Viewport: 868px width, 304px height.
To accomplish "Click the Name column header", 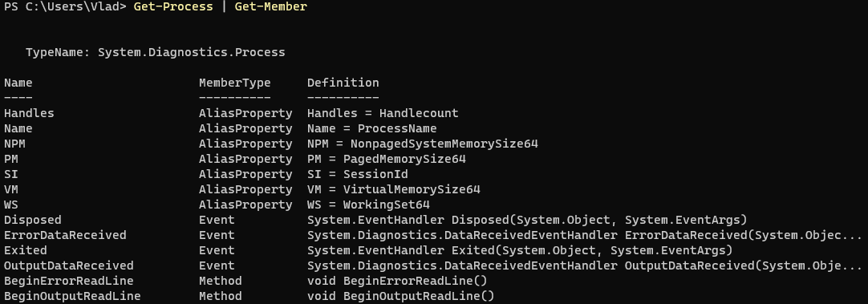I will point(18,83).
